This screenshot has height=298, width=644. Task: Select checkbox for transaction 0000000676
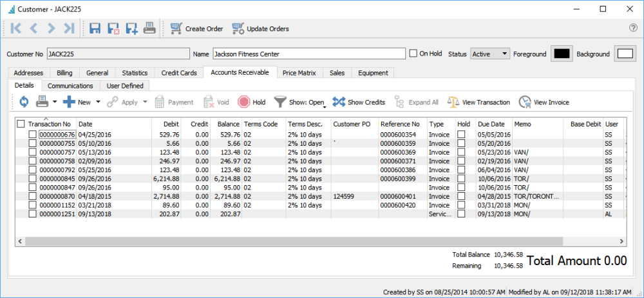pyautogui.click(x=32, y=135)
